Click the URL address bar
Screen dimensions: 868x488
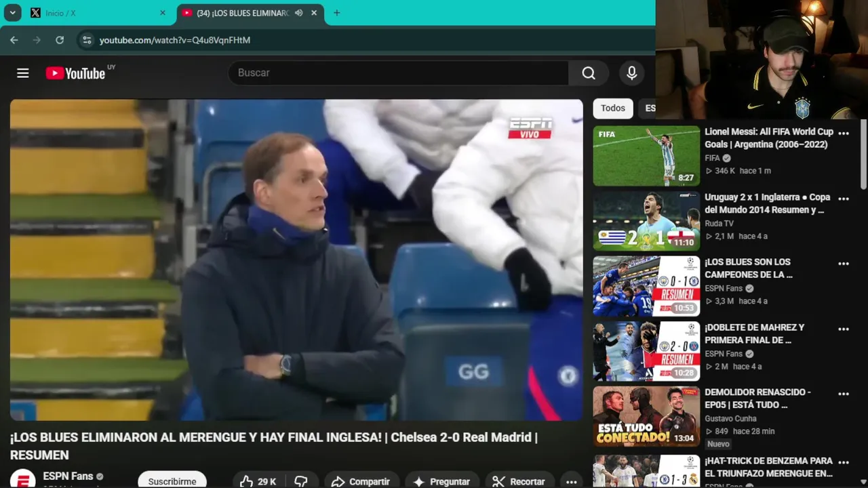366,40
